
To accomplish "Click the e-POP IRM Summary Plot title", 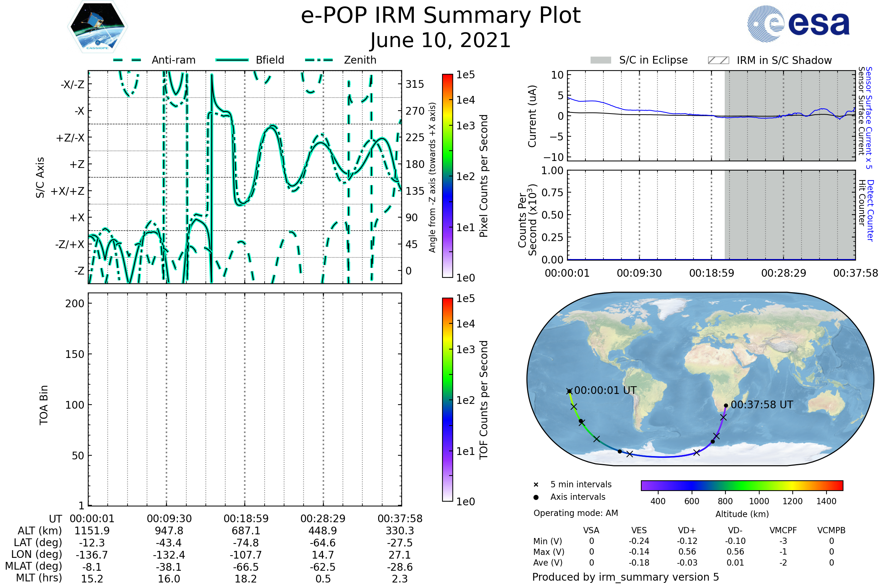I will (441, 16).
